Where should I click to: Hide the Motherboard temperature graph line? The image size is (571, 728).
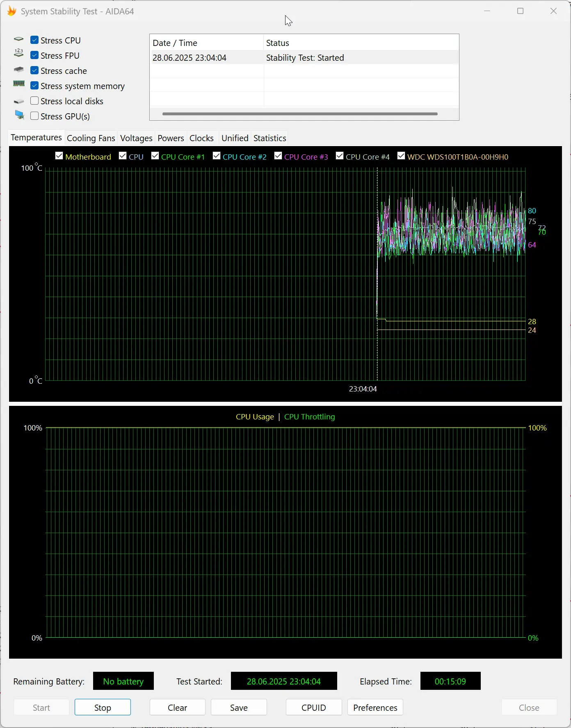pos(59,156)
